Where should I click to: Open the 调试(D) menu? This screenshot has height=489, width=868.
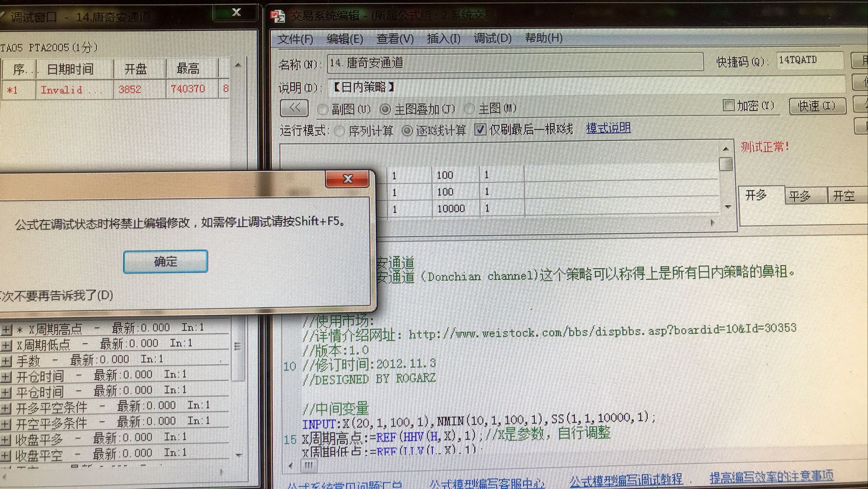492,38
